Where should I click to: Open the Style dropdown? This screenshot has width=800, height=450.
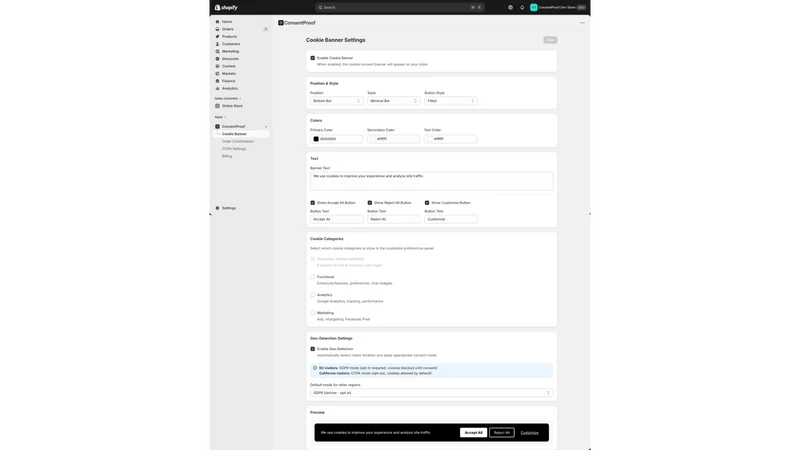pos(394,101)
